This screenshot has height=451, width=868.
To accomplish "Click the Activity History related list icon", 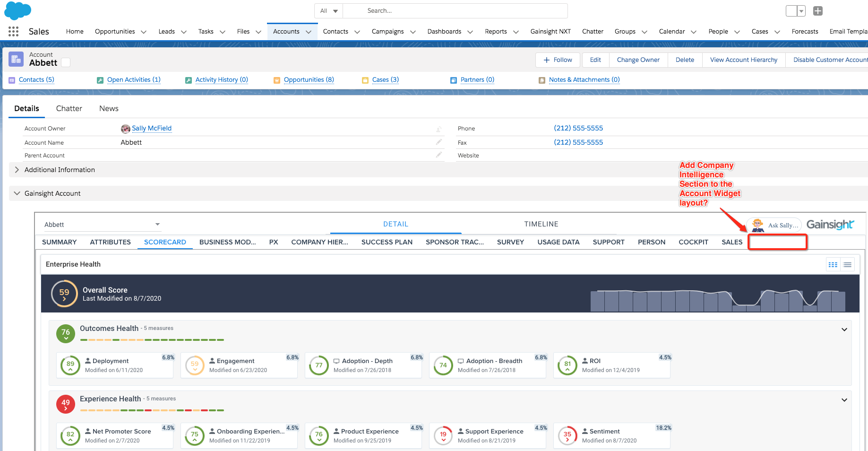I will (189, 80).
